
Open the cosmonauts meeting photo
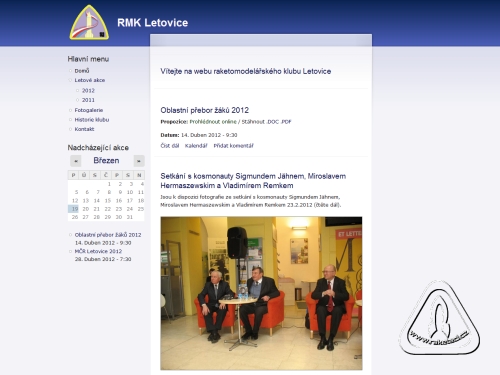(261, 293)
